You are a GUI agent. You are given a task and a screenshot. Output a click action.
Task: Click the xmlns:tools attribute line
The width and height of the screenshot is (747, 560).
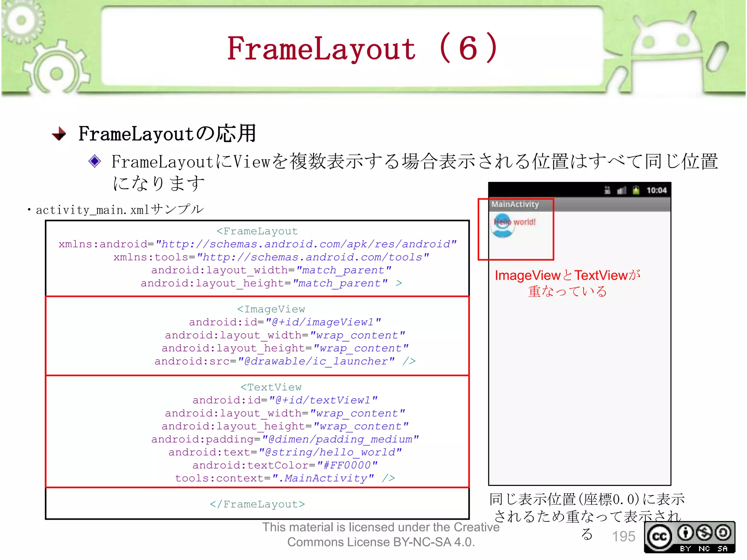[271, 257]
